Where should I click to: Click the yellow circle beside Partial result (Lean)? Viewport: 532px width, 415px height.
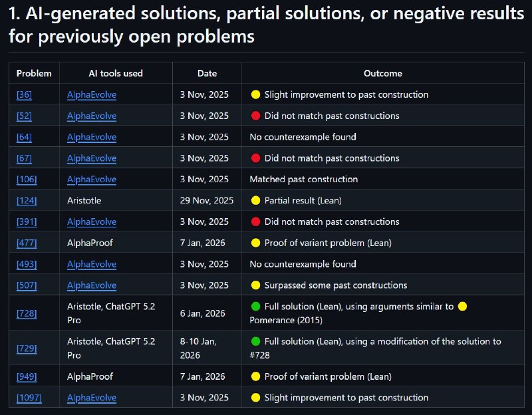pyautogui.click(x=255, y=200)
